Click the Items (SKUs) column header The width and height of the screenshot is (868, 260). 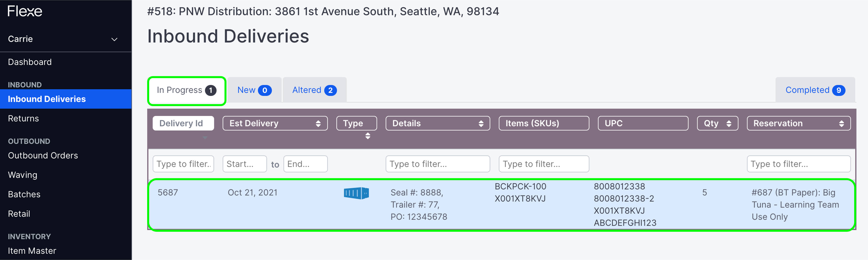tap(543, 123)
